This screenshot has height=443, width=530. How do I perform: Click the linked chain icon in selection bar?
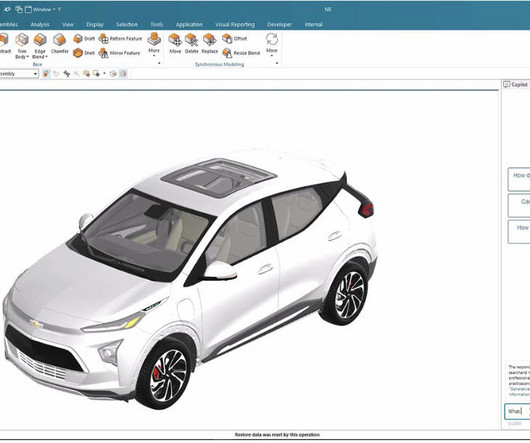pos(67,73)
